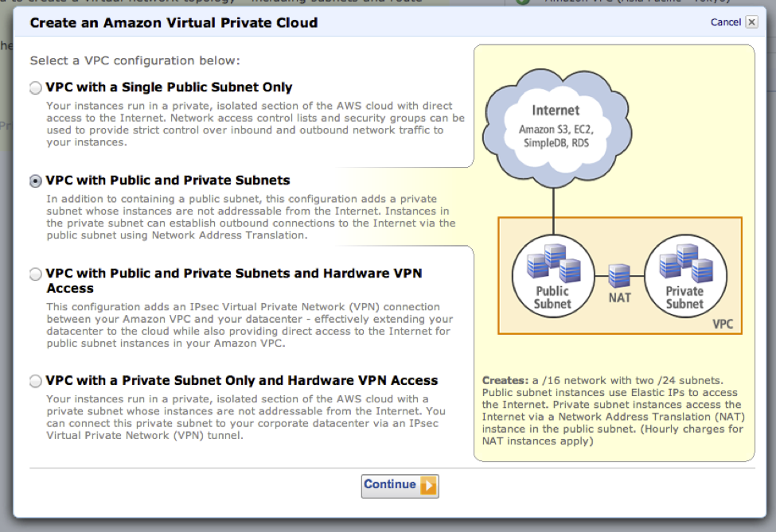The height and width of the screenshot is (532, 776).
Task: Click the 'VPC with Public and Private Subnets and Hardware VPN Access' heading
Action: tap(233, 281)
